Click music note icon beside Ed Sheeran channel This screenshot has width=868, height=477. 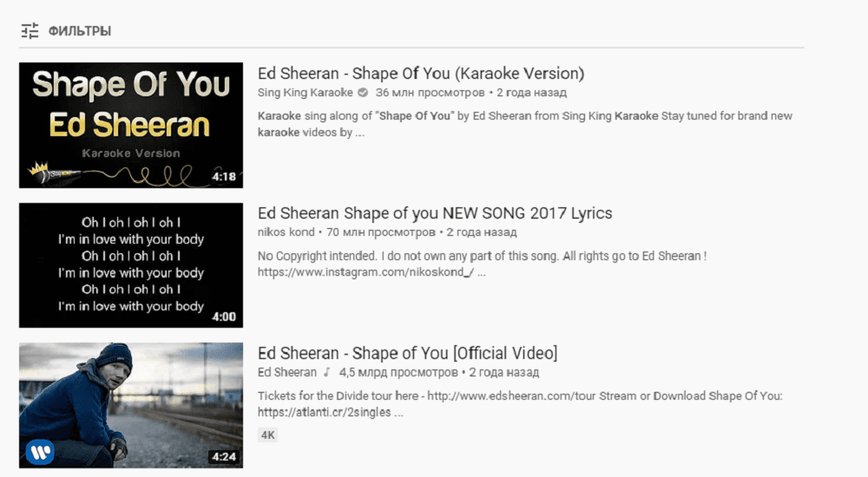[326, 372]
